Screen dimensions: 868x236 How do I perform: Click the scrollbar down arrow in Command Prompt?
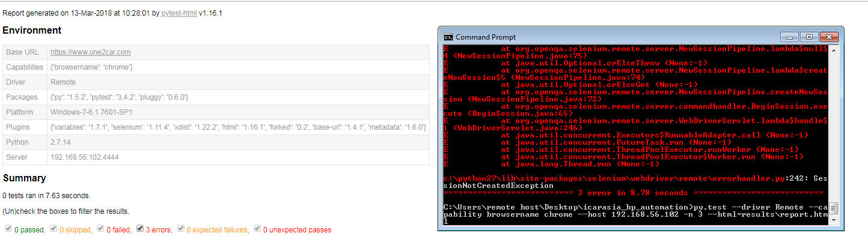(834, 220)
